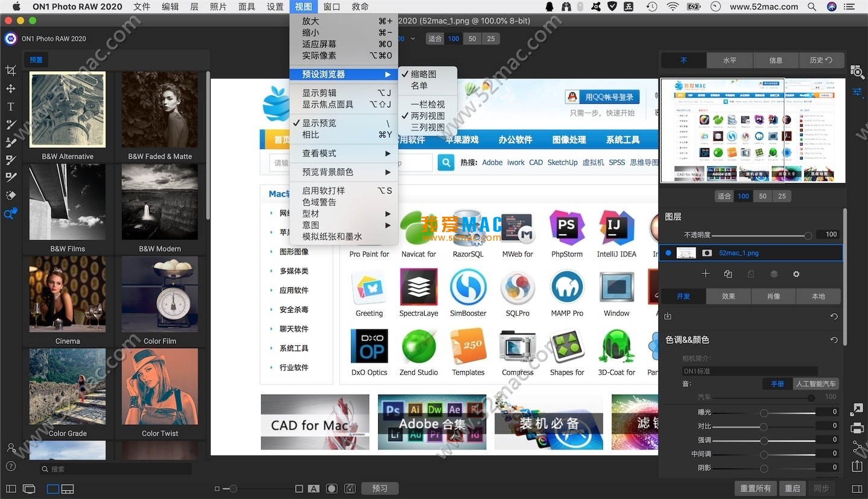Adjust the 不透明度 opacity slider handle
The image size is (868, 499).
[808, 235]
